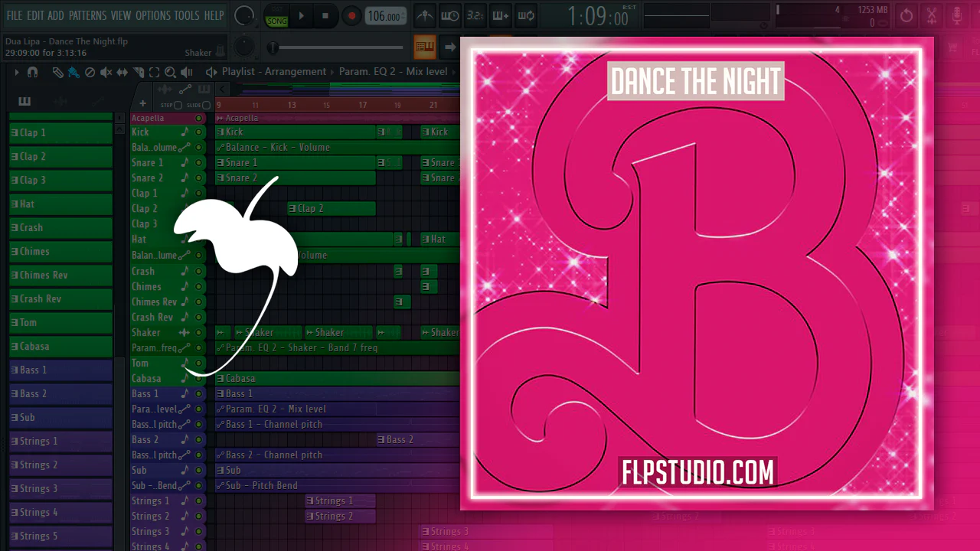
Task: Click the add track plus icon
Action: pyautogui.click(x=142, y=104)
